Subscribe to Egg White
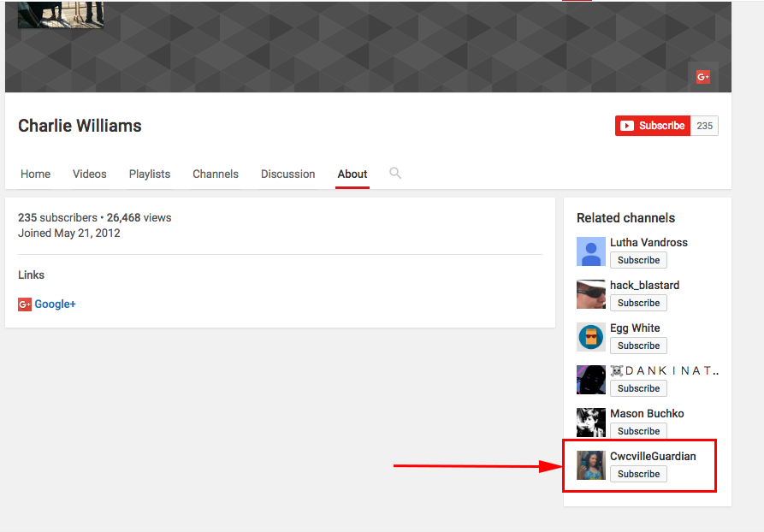This screenshot has height=532, width=764. point(638,346)
